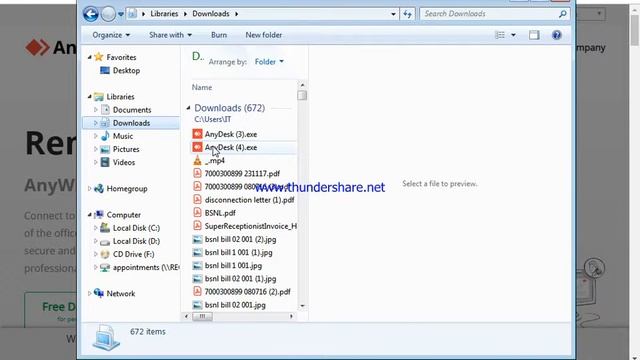The height and width of the screenshot is (360, 640).
Task: Click the CD Drive (F:) icon
Action: [105, 254]
